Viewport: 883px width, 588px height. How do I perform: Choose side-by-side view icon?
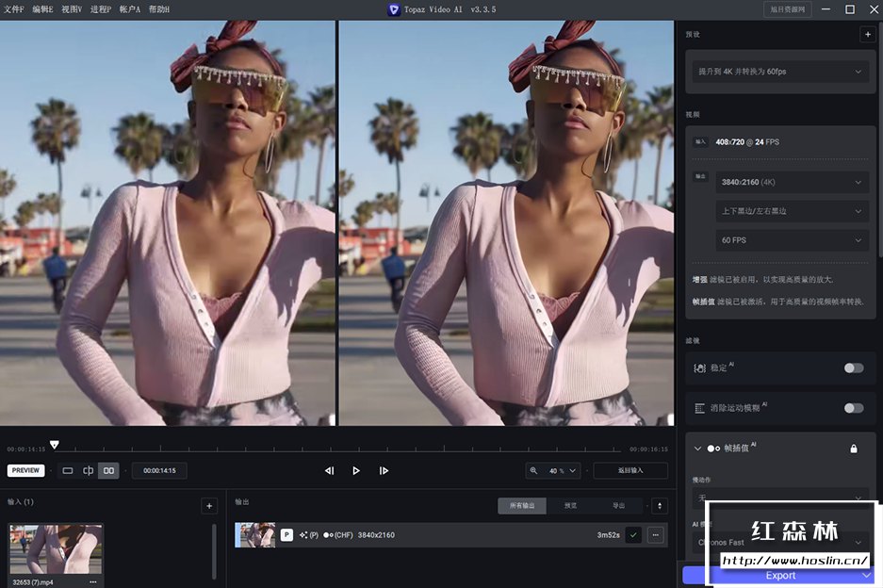point(108,470)
